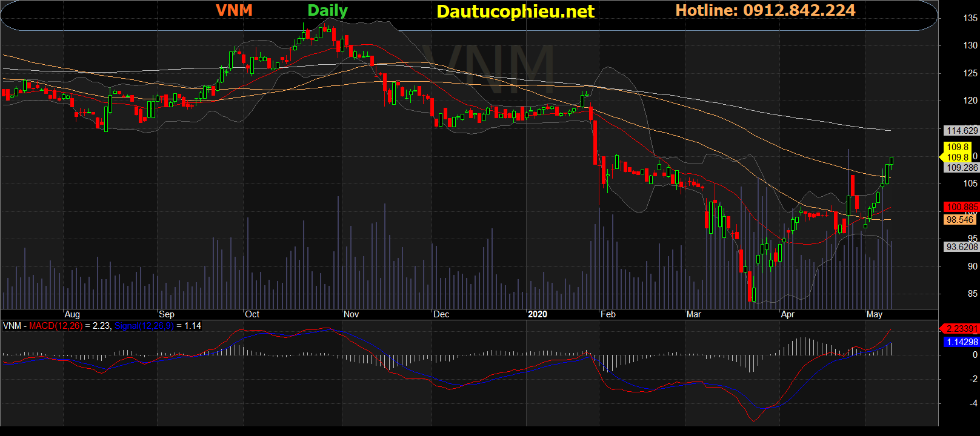Image resolution: width=980 pixels, height=436 pixels.
Task: Click the Daily timeframe label
Action: [327, 11]
